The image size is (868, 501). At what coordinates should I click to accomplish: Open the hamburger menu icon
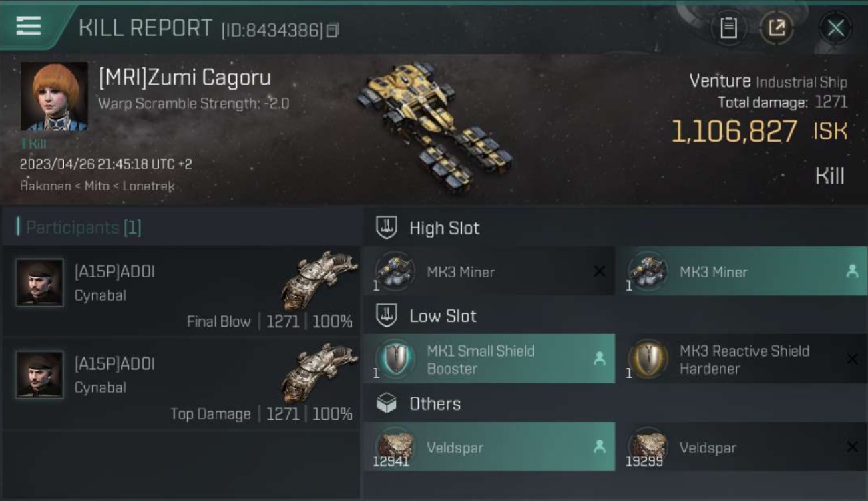(x=28, y=26)
